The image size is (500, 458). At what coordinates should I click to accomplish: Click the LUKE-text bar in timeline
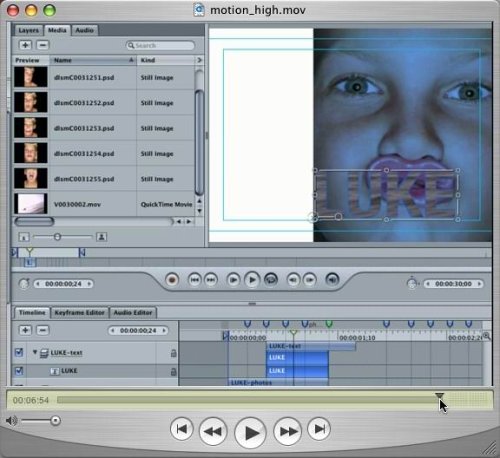coord(311,346)
